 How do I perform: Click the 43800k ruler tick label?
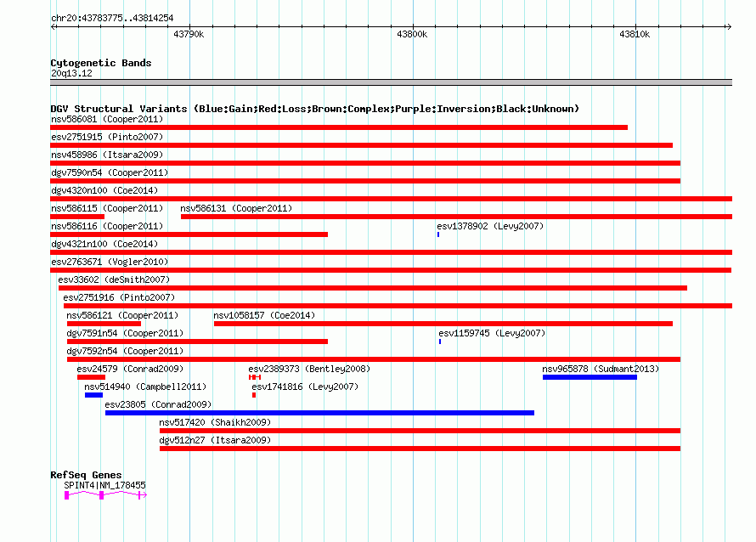pyautogui.click(x=412, y=34)
